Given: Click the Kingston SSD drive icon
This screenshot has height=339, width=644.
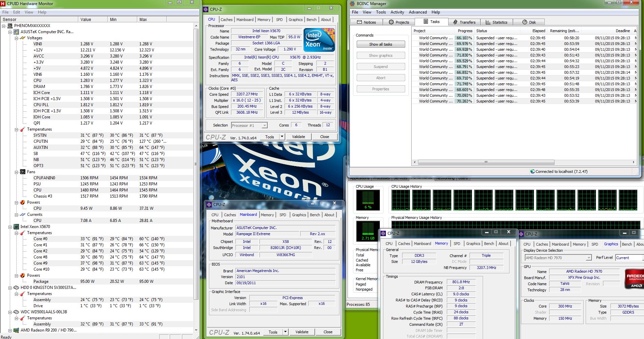Looking at the screenshot, I should 16,288.
